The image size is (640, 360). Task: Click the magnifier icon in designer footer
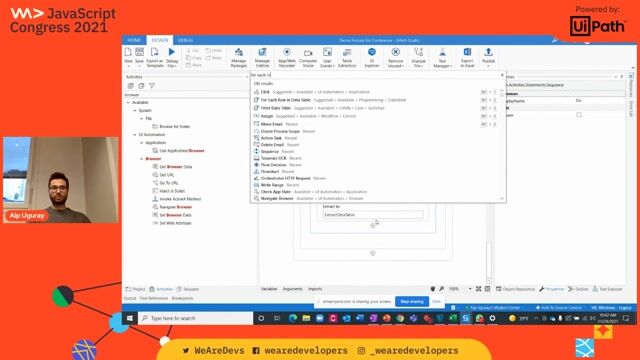click(442, 289)
